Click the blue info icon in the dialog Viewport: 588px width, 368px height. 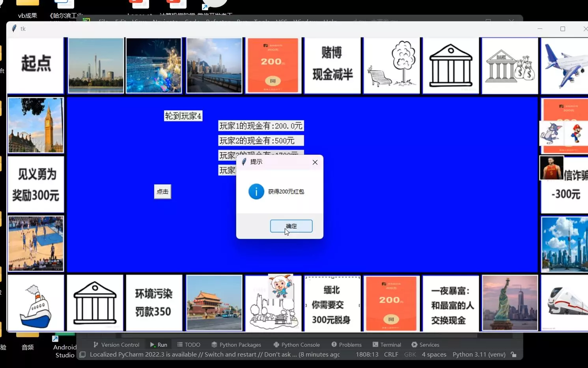tap(256, 192)
